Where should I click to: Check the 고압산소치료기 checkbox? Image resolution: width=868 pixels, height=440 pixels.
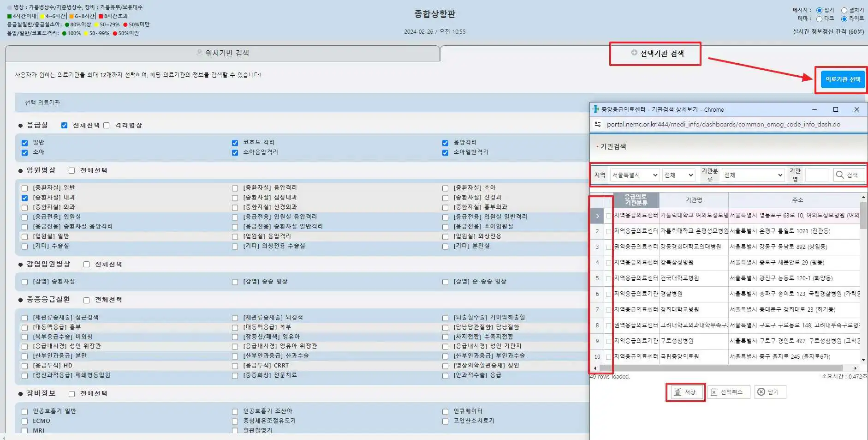pyautogui.click(x=445, y=421)
